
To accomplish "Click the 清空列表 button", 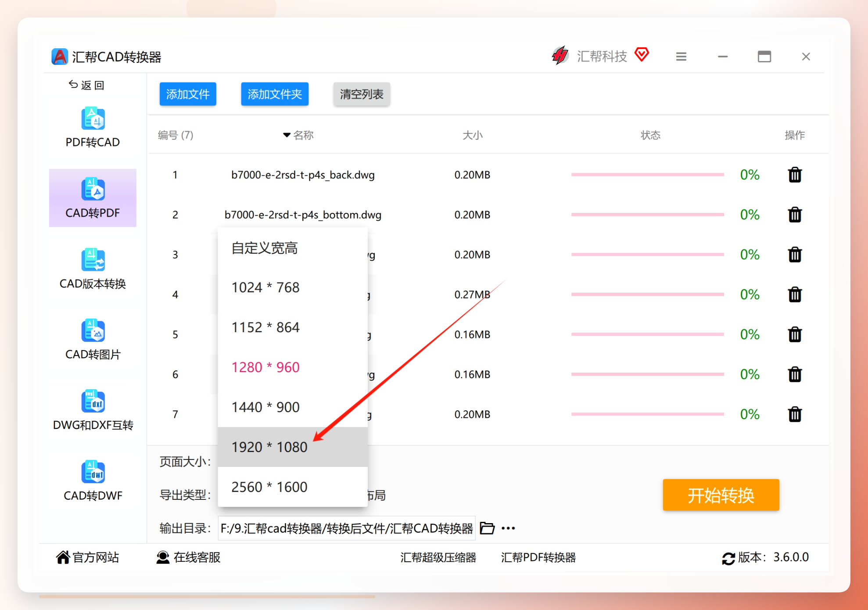I will (362, 94).
